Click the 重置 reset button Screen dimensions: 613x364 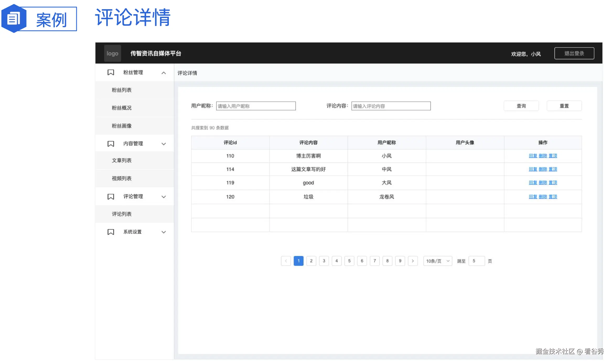564,106
